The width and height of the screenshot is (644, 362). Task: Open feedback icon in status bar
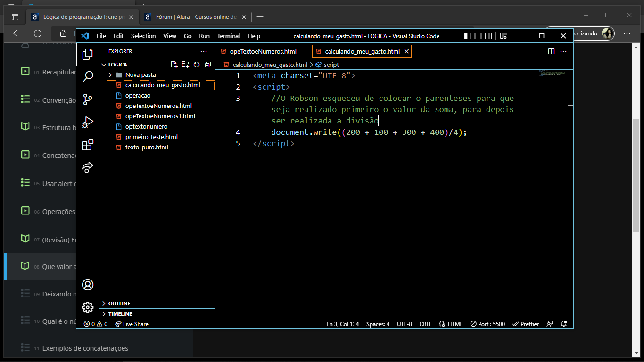coord(550,324)
